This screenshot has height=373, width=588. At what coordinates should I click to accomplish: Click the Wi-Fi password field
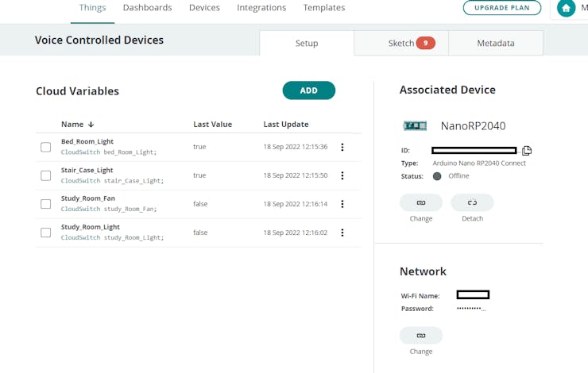tap(470, 309)
